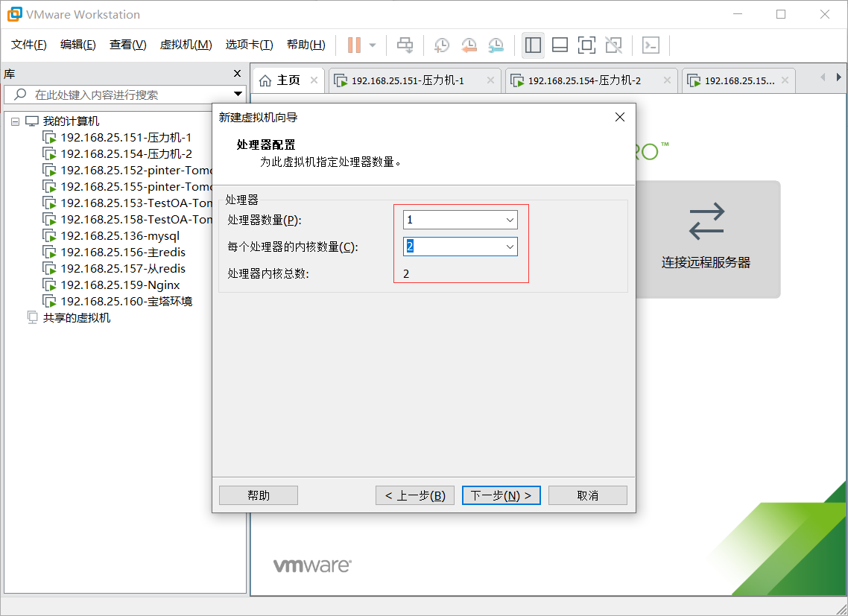Collapse the 我的计算机 tree node

tap(15, 121)
